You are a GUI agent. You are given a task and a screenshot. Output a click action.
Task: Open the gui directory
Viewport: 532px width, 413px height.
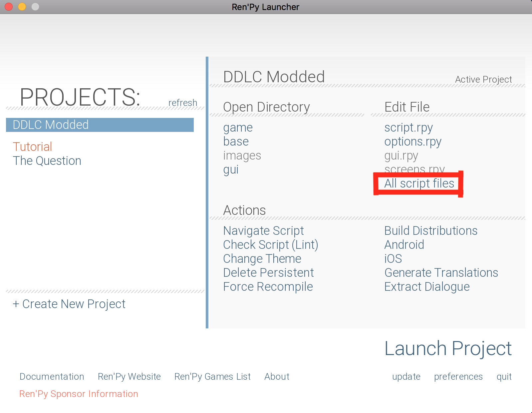[231, 170]
